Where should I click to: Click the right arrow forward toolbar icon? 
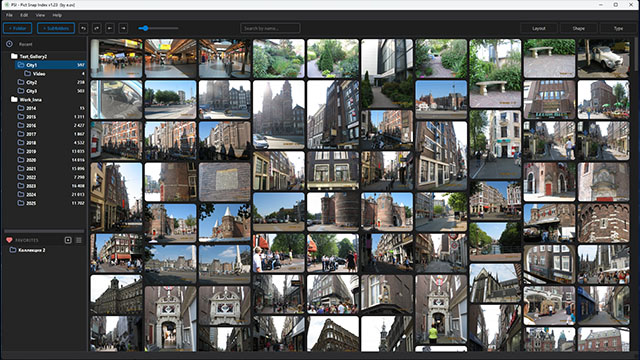(x=123, y=28)
